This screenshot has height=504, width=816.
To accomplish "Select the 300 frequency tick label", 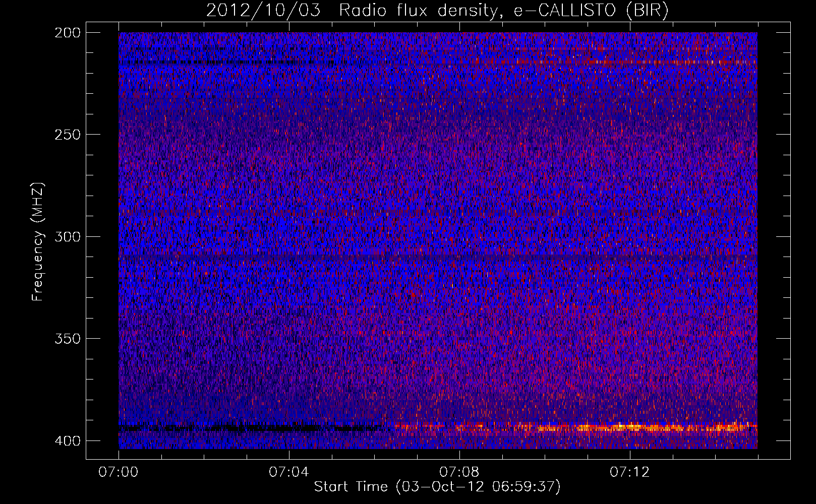I will (67, 236).
